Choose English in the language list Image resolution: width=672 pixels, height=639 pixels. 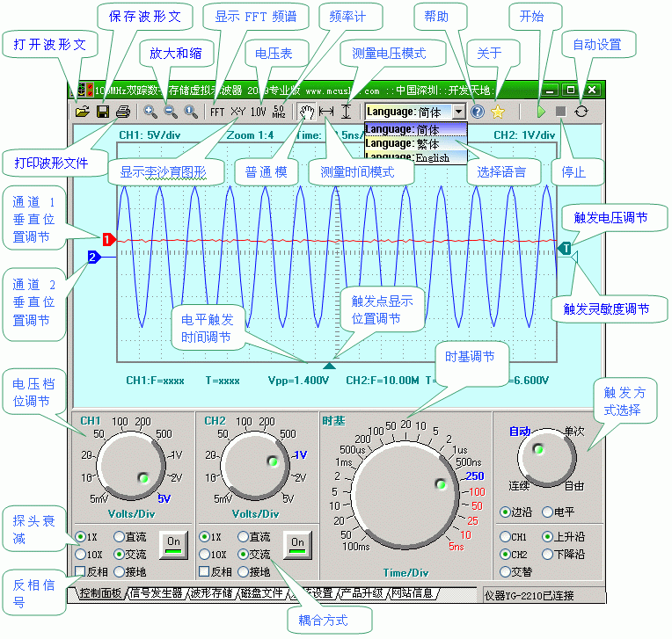413,157
